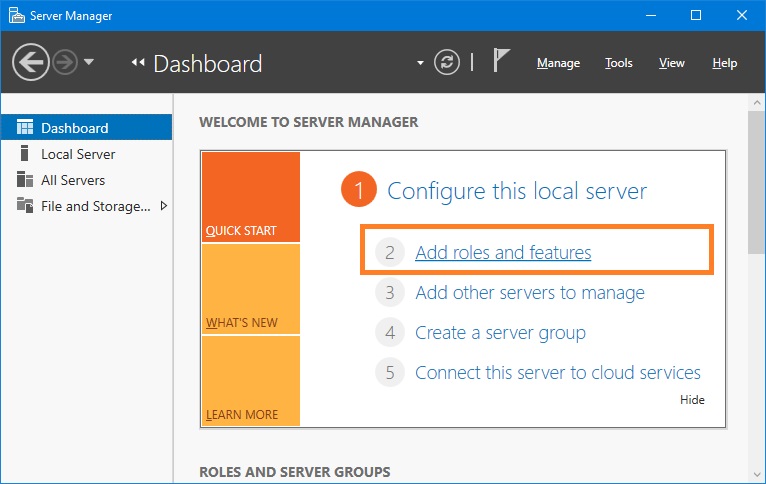Open the QUICK START tile

click(251, 197)
